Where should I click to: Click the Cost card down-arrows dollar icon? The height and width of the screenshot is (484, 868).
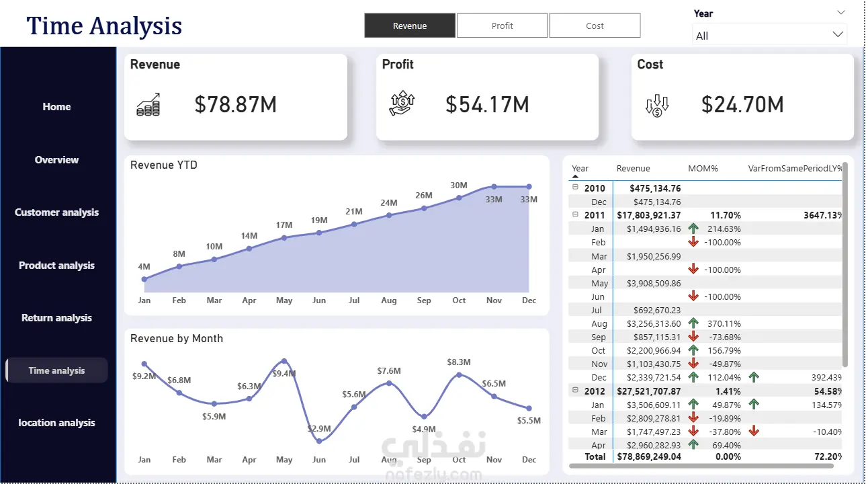point(657,106)
